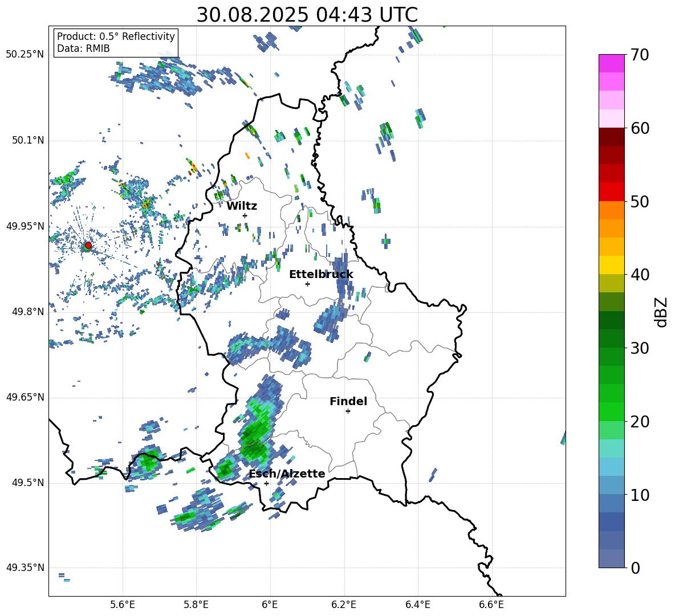Click the blue echo band east of Ettelbruck
675x616 pixels.
click(x=341, y=276)
